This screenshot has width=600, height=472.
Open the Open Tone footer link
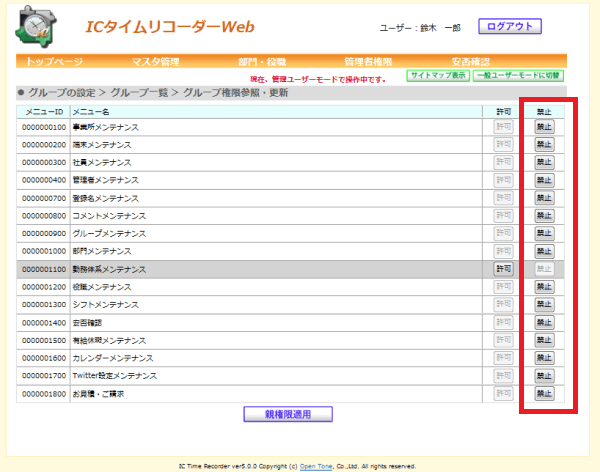pos(316,466)
